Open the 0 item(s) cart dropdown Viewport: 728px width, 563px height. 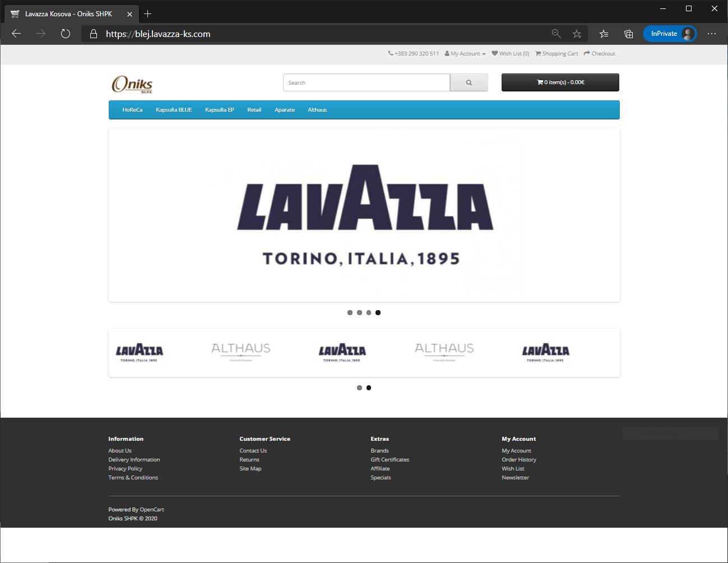click(x=560, y=82)
